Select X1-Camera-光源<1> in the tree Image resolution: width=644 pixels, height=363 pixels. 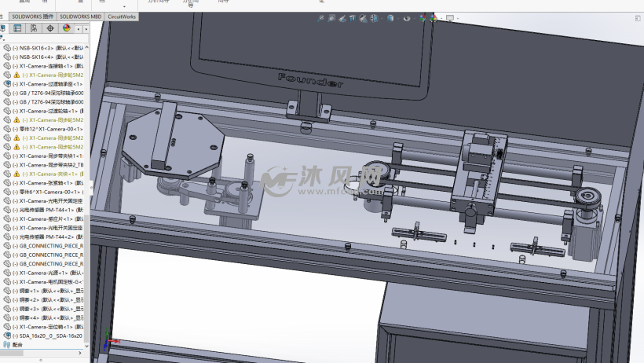coord(48,273)
